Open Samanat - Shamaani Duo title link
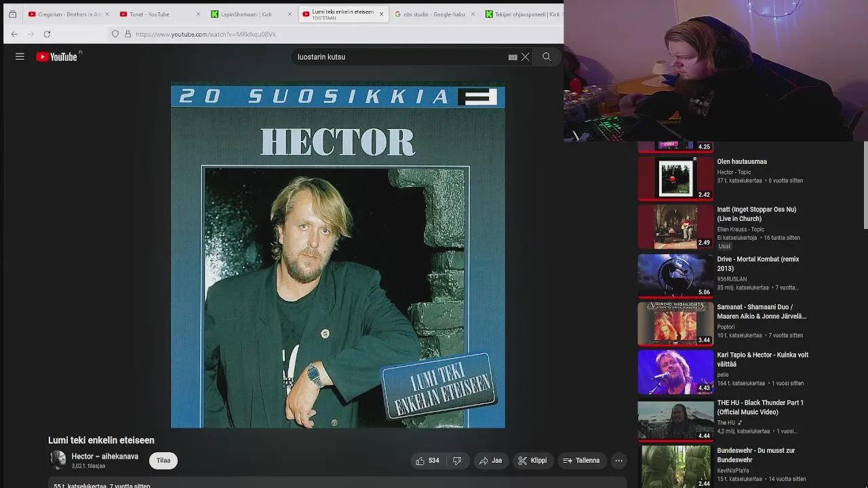The width and height of the screenshot is (868, 488). [762, 312]
